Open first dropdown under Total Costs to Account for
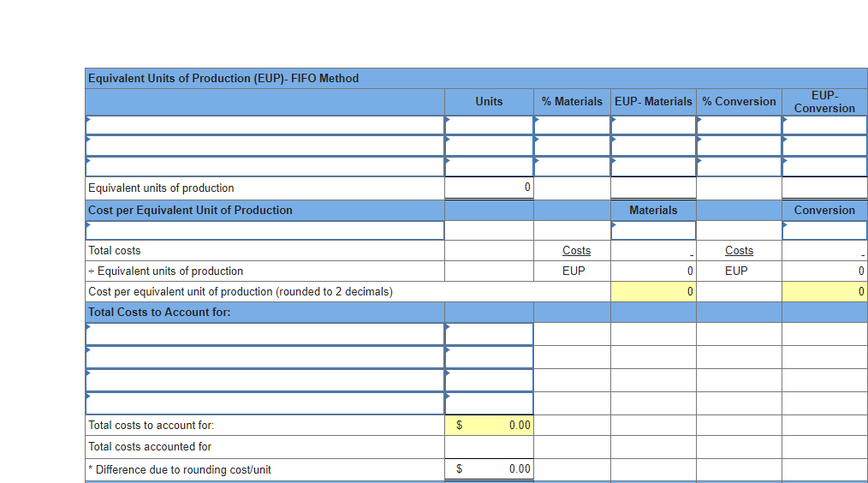The image size is (868, 483). [265, 334]
